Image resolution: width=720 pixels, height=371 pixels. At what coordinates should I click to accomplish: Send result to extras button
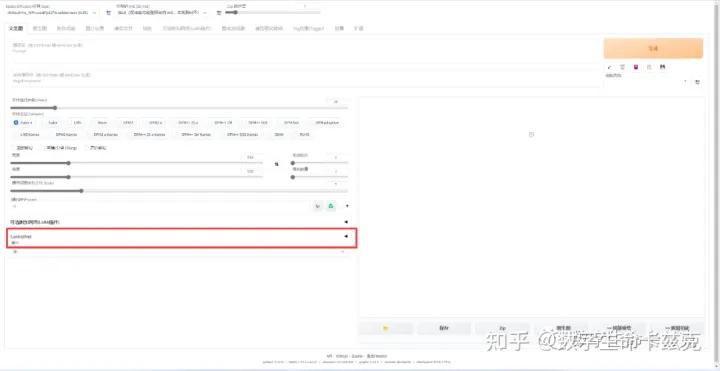[x=677, y=328]
